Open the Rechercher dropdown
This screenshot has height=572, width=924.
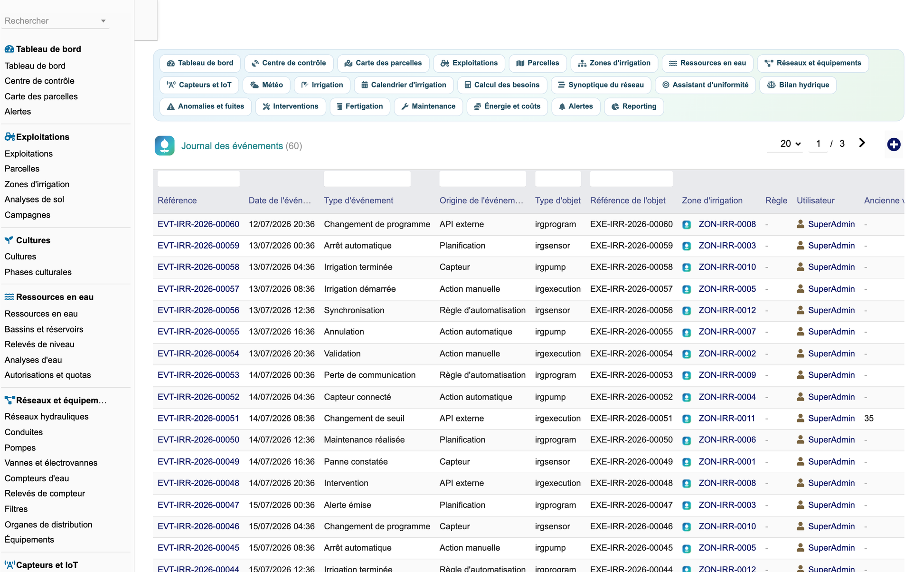(55, 21)
